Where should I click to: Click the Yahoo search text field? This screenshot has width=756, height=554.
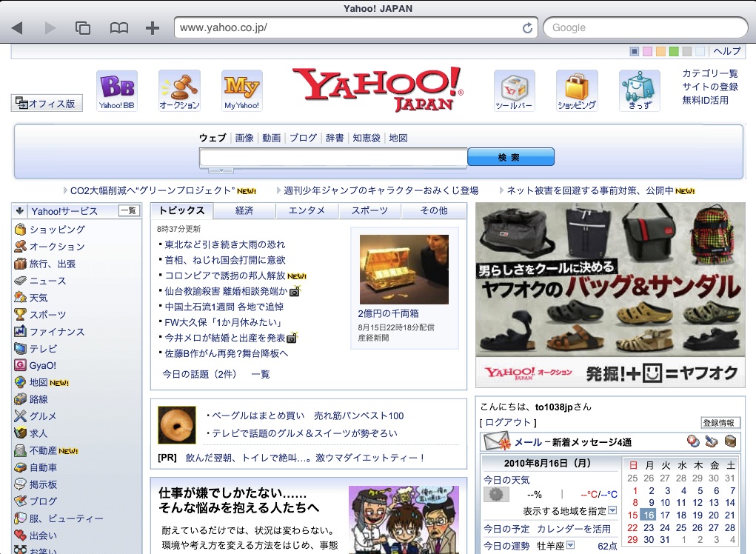333,157
